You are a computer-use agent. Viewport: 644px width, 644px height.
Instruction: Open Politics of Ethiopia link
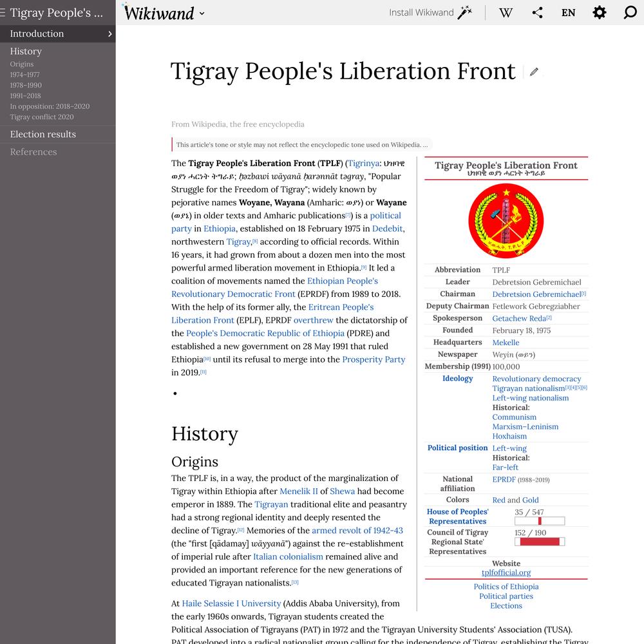click(506, 587)
